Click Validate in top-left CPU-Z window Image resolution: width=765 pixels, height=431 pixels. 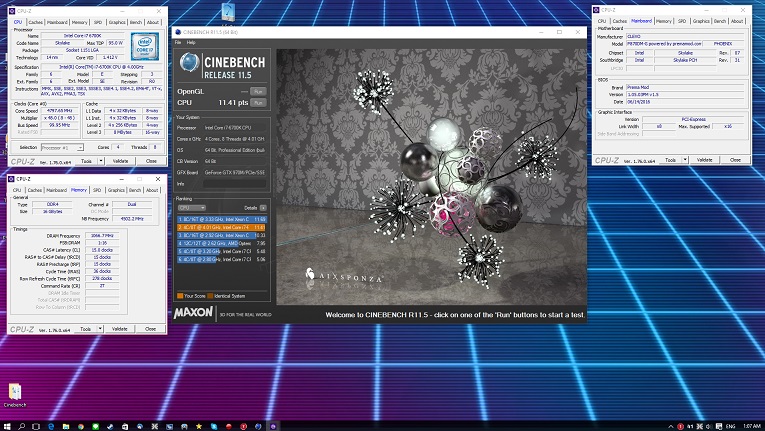pos(120,161)
